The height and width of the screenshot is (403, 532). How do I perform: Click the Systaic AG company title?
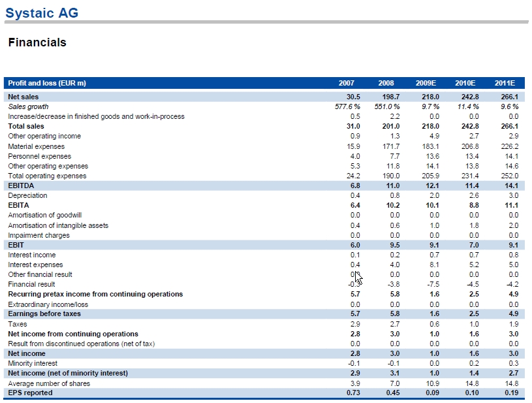[42, 13]
